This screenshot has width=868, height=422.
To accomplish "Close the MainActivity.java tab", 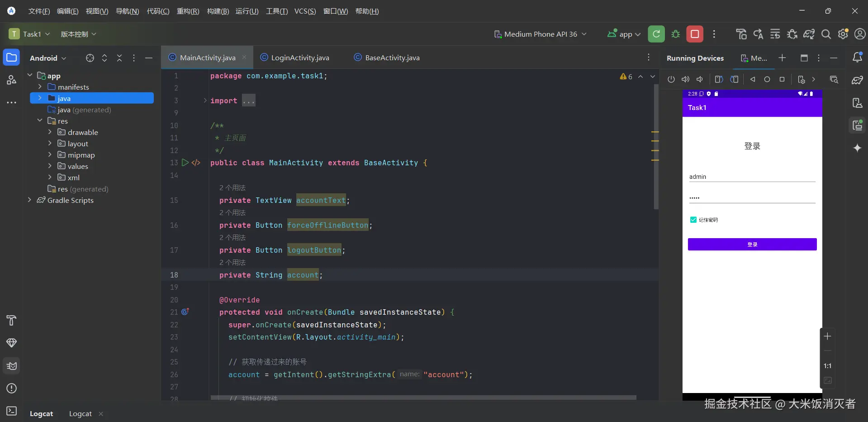I will click(244, 57).
